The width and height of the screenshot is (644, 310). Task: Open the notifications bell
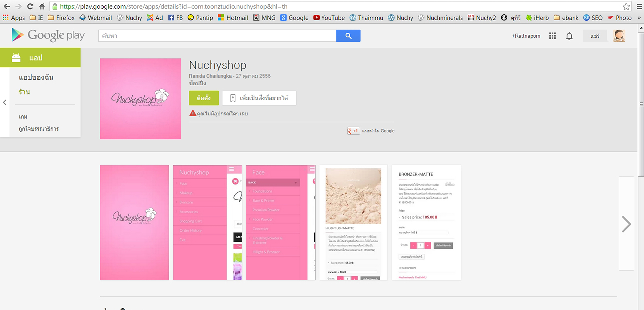click(x=569, y=36)
